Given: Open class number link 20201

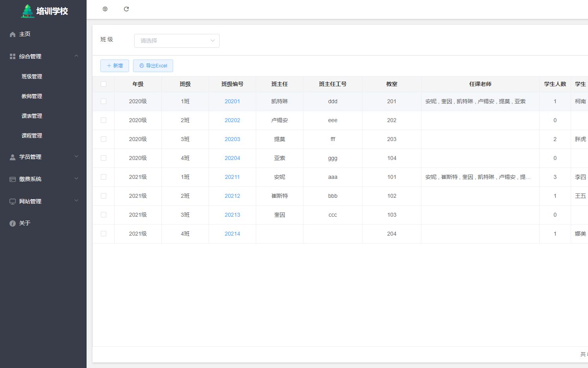Looking at the screenshot, I should pos(232,101).
